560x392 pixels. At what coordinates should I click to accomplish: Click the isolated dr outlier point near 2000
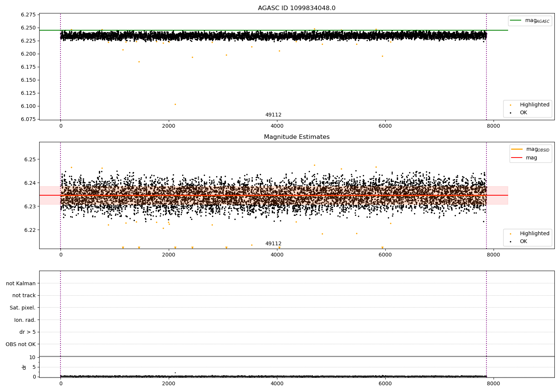[175, 373]
